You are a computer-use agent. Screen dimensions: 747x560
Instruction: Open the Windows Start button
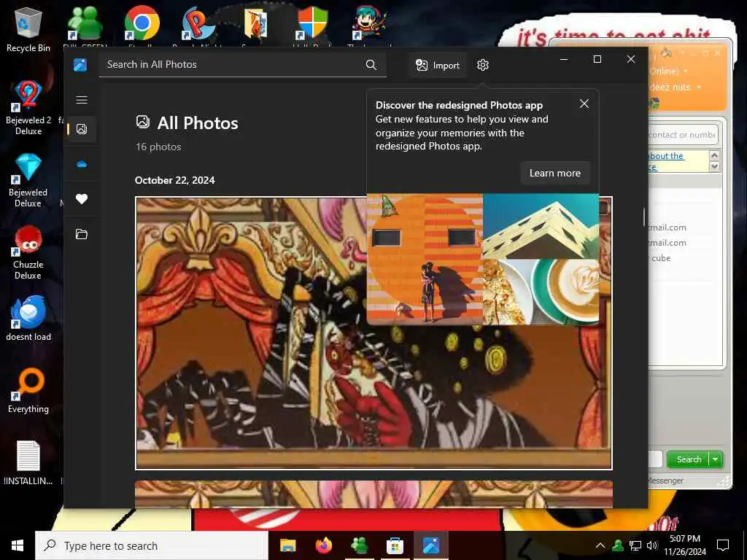point(18,545)
